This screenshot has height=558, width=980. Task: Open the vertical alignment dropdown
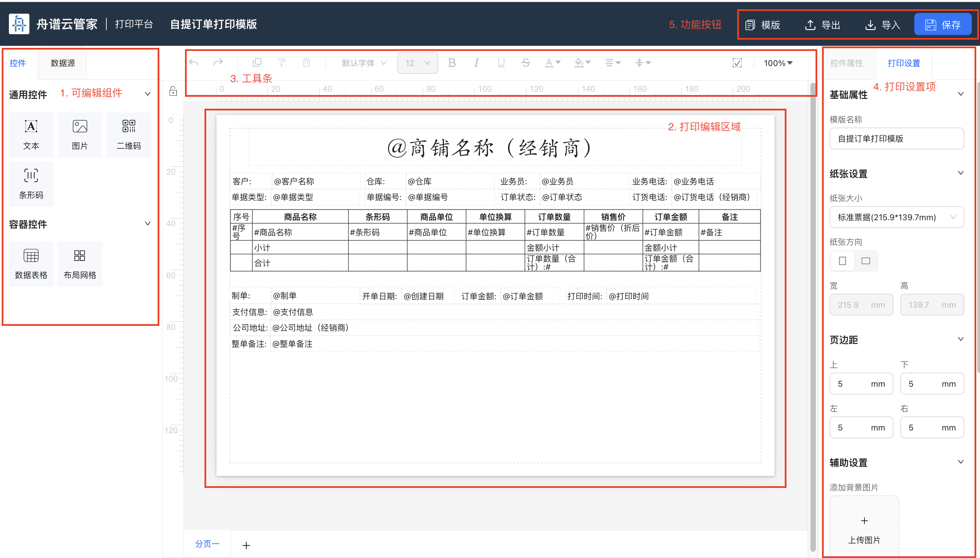click(643, 63)
